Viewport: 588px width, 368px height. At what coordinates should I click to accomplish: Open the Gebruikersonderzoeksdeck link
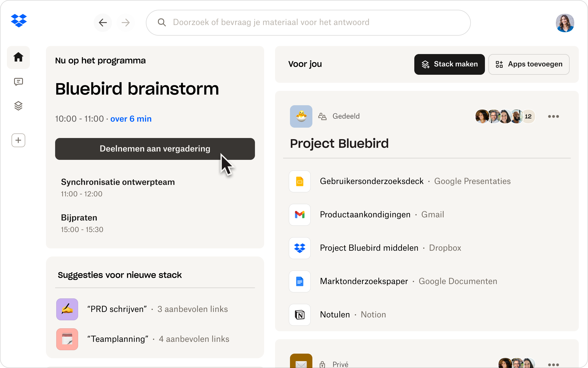coord(372,181)
